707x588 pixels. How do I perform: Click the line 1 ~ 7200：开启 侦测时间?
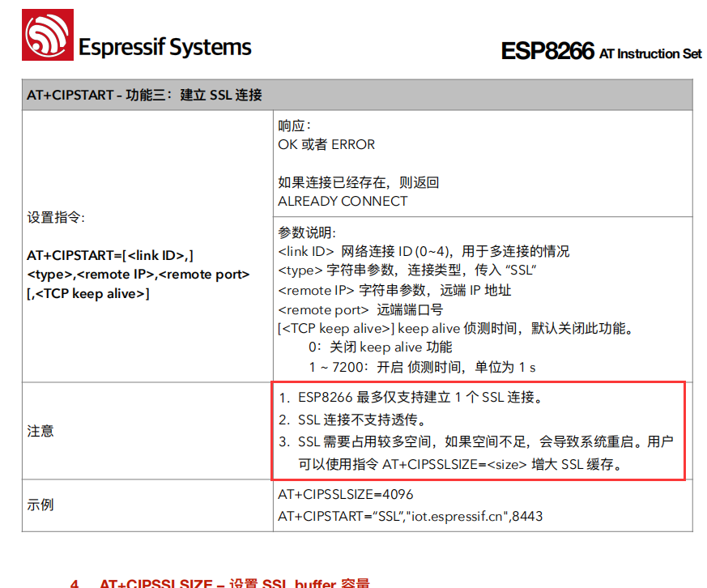tap(422, 367)
